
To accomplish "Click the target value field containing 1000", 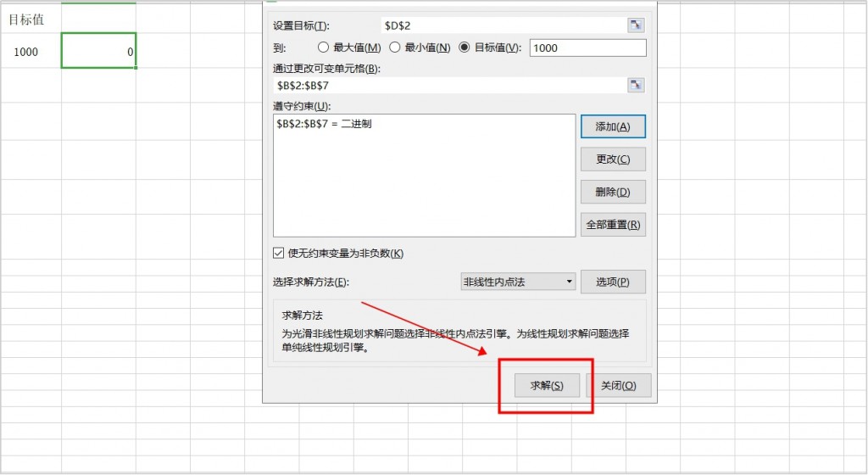I will [588, 47].
